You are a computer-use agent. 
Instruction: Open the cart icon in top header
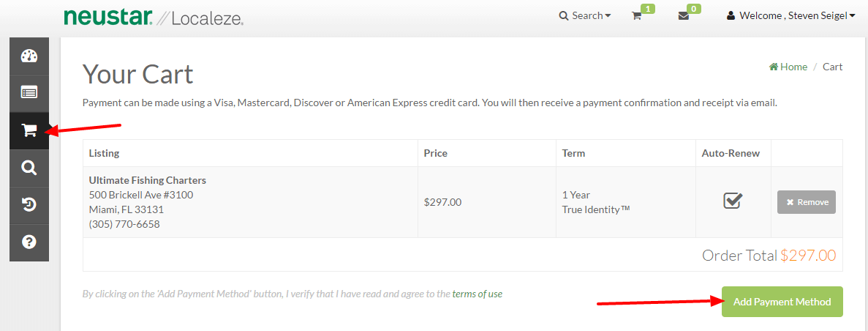coord(637,16)
